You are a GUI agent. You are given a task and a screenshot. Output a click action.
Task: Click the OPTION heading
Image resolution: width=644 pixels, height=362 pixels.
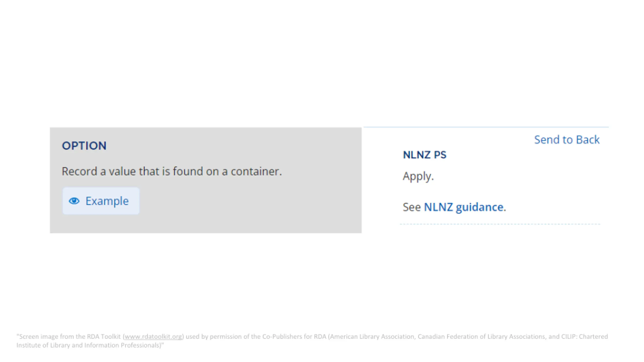84,146
